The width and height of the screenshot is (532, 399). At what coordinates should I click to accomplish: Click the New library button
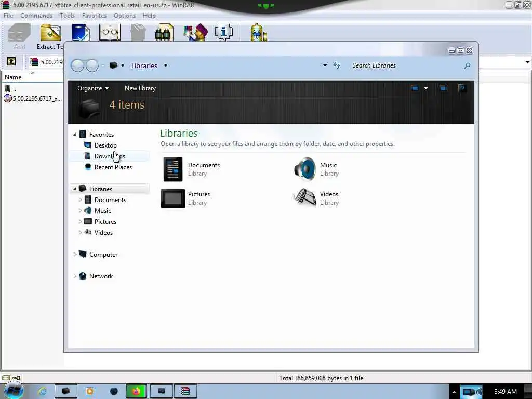click(140, 88)
